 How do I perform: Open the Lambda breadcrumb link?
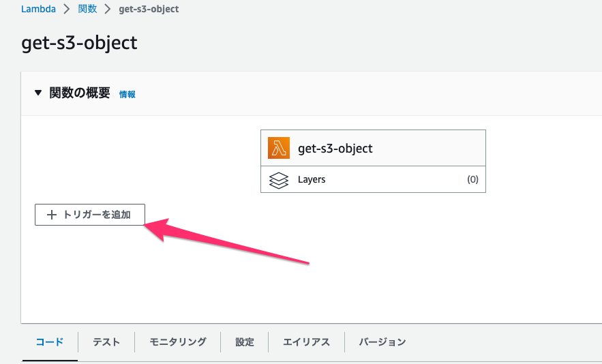tap(38, 9)
